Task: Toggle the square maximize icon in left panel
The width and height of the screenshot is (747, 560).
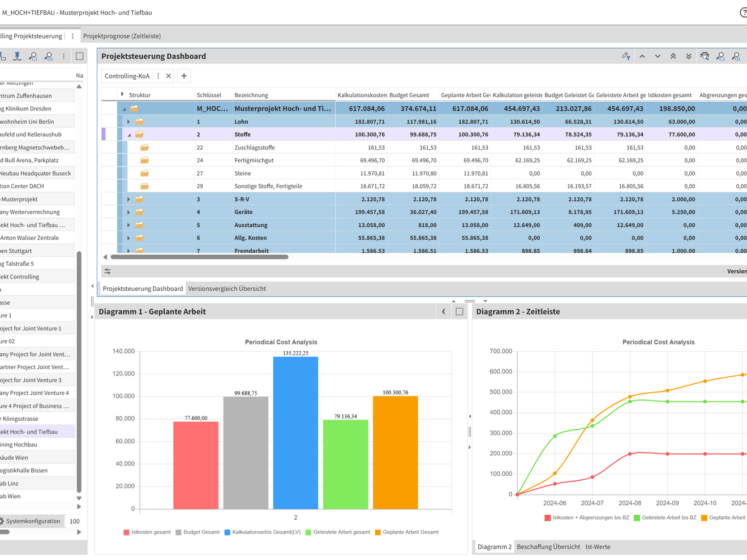Action: (80, 56)
